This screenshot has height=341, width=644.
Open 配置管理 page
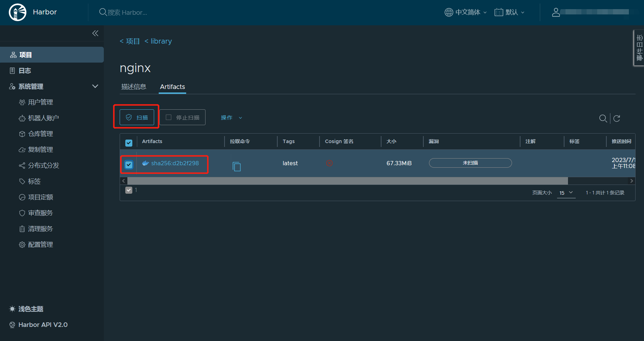pos(40,245)
